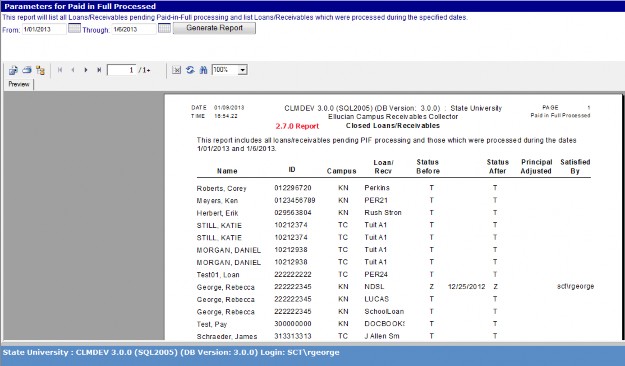625x366 pixels.
Task: Click ID 313313313 in the report
Action: coord(293,336)
